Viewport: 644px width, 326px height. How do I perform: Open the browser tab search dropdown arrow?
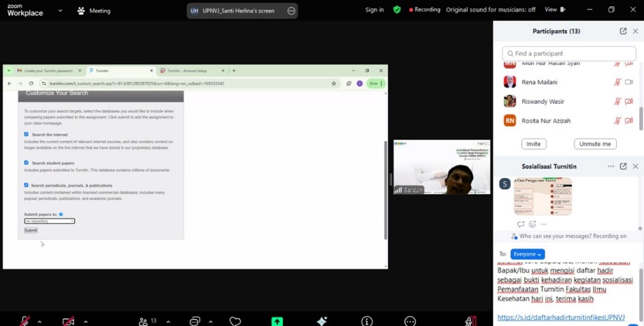(9, 71)
